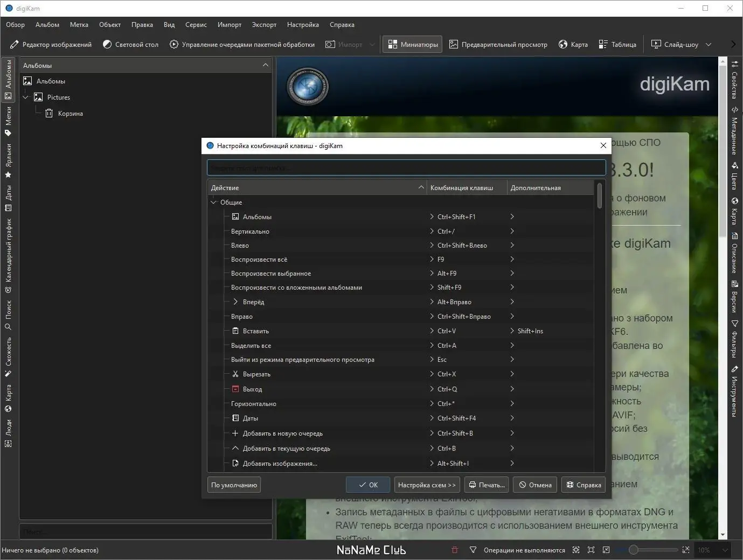743x560 pixels.
Task: Collapse the Общие category in shortcuts list
Action: pyautogui.click(x=213, y=202)
